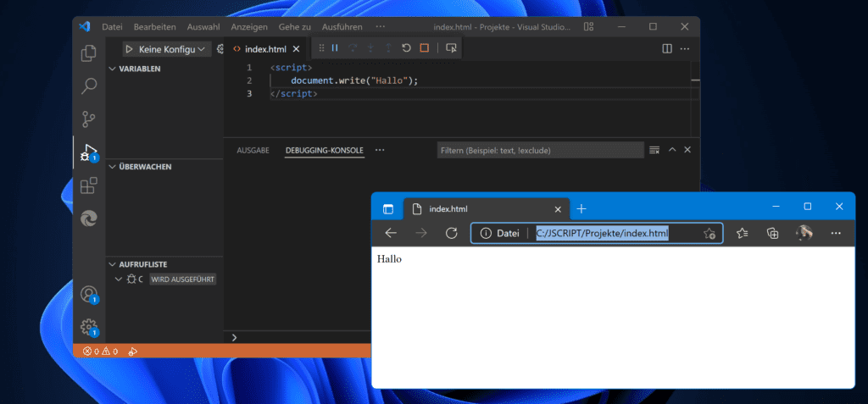Screen dimensions: 868x404
Task: Open the Explorer view in activity bar
Action: click(88, 53)
